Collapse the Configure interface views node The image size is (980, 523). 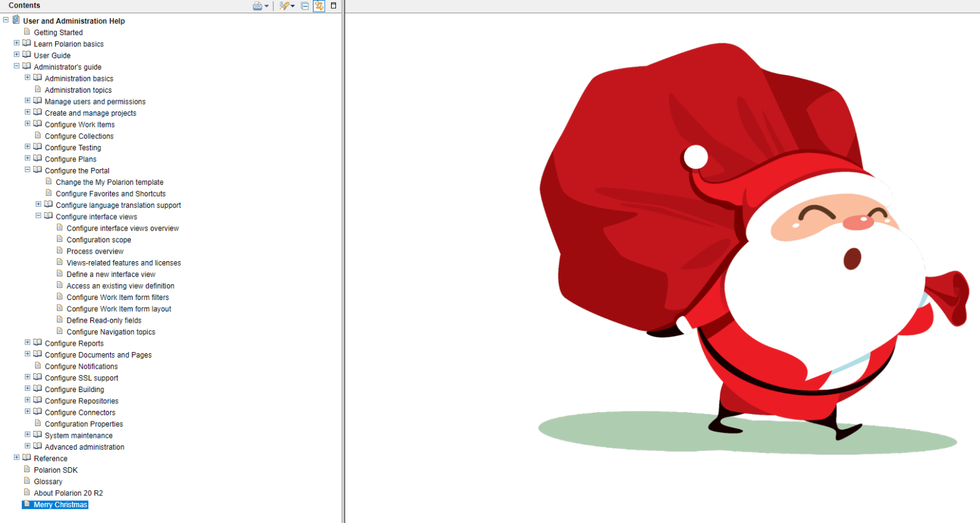[38, 215]
